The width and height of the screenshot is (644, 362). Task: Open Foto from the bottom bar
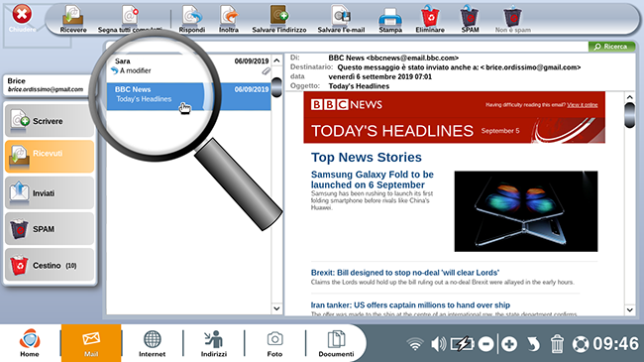[274, 343]
